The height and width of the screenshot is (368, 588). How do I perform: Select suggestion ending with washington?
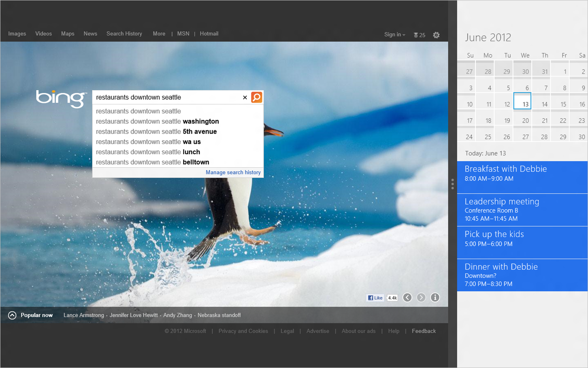pyautogui.click(x=178, y=121)
